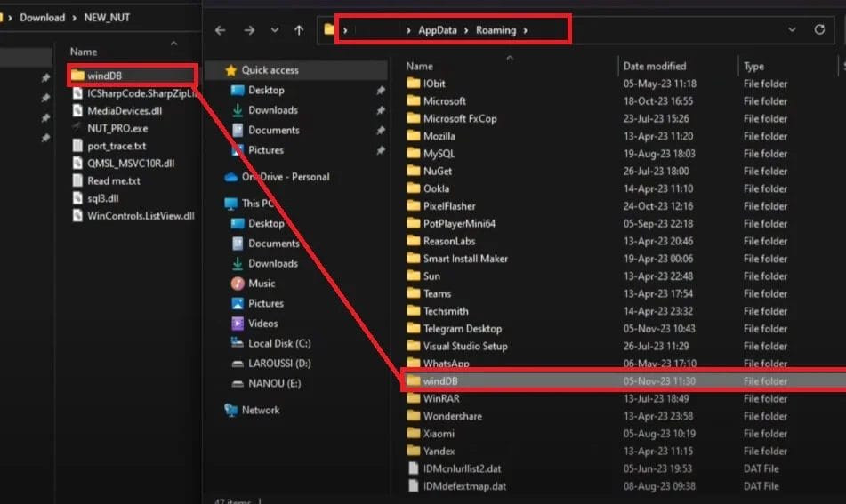Expand the address bar history dropdown
The width and height of the screenshot is (846, 504).
coord(792,29)
